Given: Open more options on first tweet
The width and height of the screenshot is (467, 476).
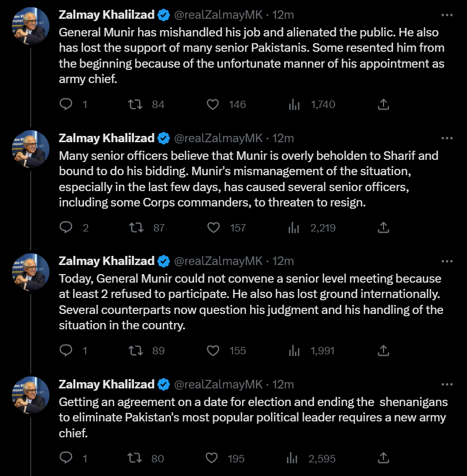Looking at the screenshot, I should click(447, 15).
